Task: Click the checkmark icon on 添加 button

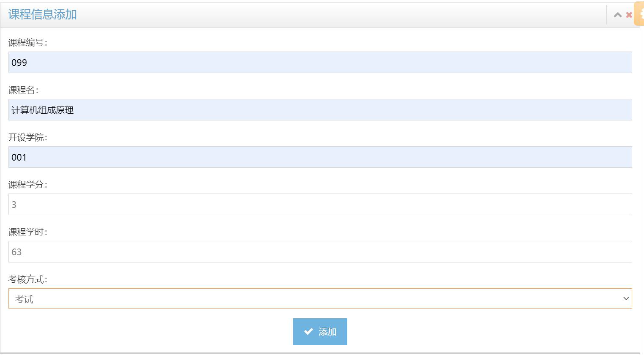Action: [x=308, y=332]
